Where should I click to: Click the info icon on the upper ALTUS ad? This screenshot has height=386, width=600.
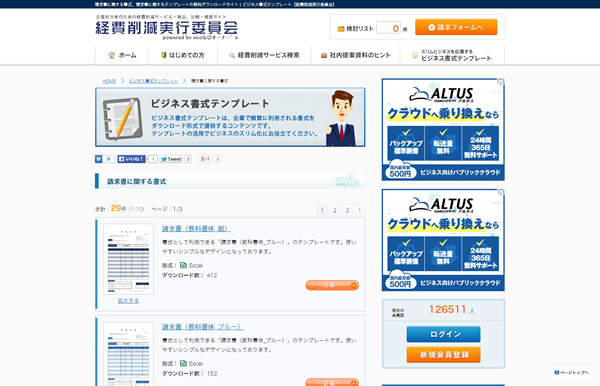pos(501,82)
